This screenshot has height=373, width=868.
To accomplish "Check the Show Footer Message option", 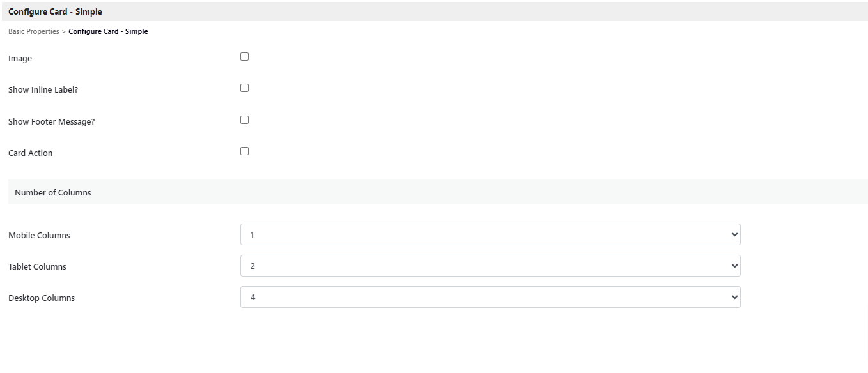I will pos(244,120).
